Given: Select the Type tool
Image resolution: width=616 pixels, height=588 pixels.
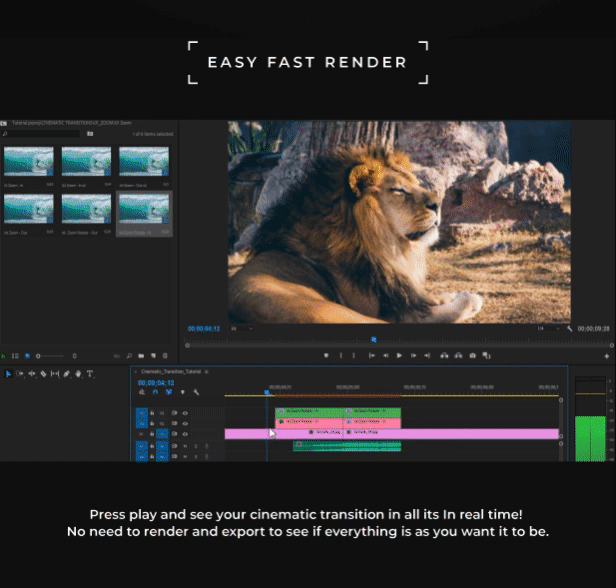Looking at the screenshot, I should (90, 374).
